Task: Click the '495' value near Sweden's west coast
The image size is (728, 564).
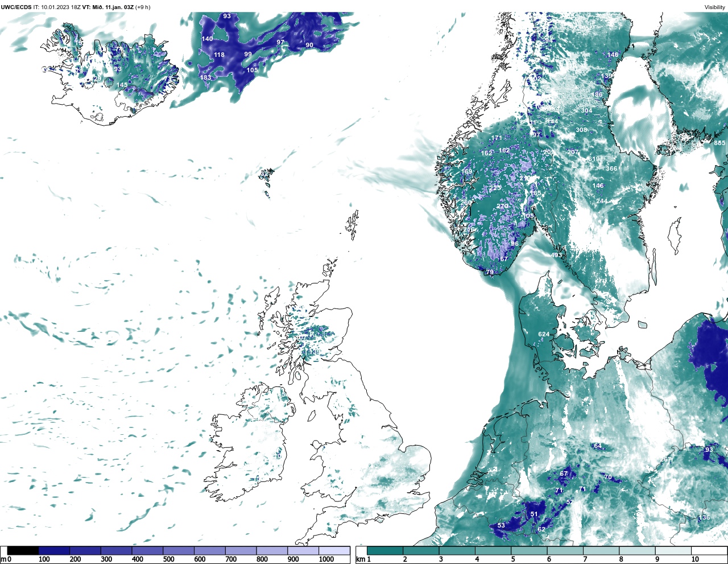Action: click(x=556, y=255)
